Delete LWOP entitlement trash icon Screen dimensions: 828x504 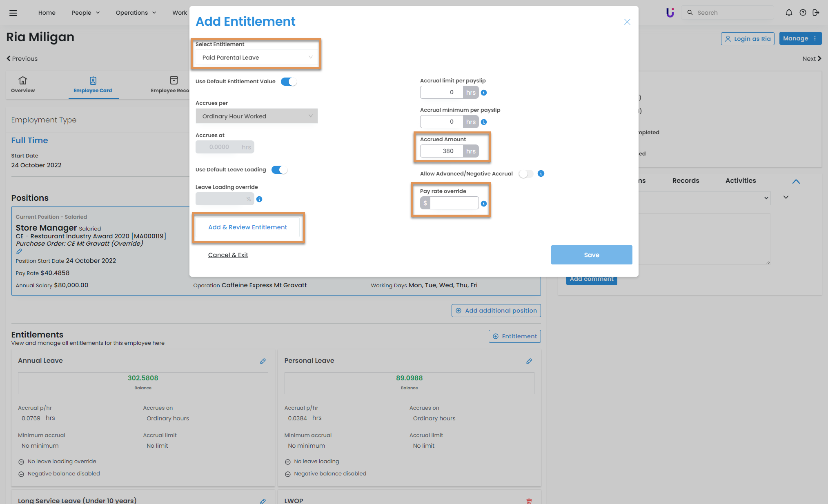(529, 501)
